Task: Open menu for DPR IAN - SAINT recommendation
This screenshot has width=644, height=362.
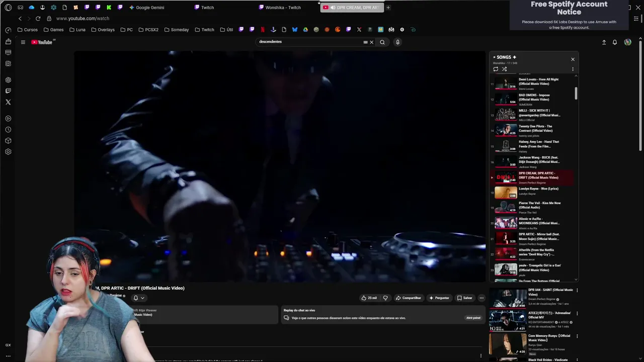Action: point(577,291)
